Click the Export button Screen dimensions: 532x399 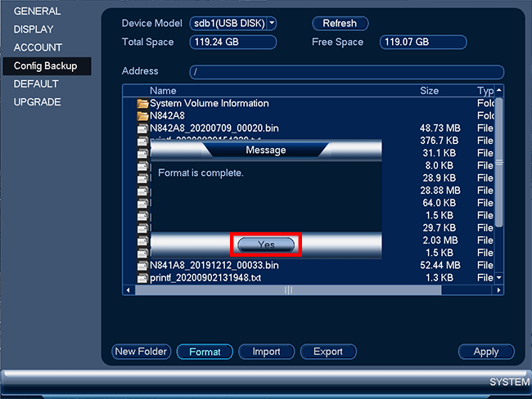pos(327,352)
